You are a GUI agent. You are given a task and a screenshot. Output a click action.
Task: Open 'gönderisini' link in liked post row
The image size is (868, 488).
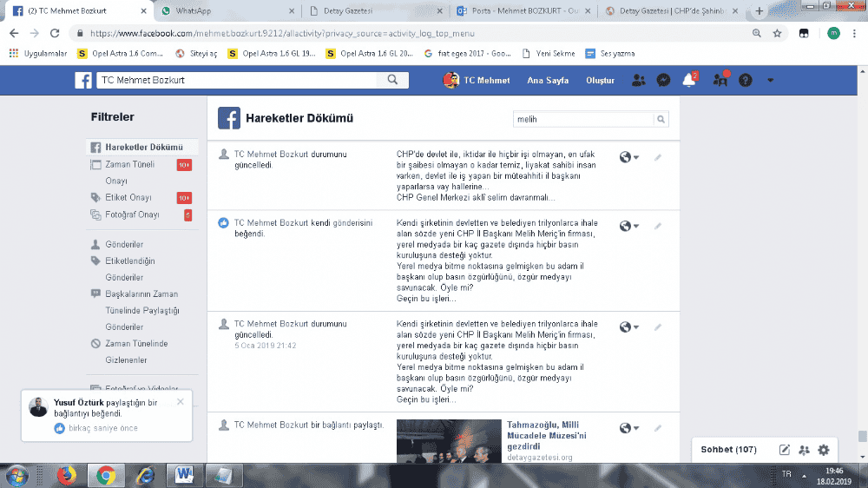coord(352,222)
